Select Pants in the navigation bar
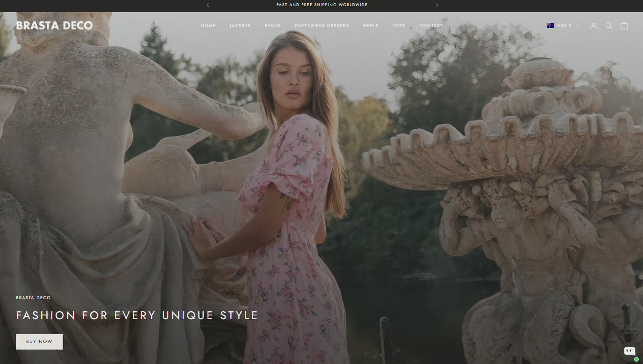The image size is (643, 364). (272, 26)
